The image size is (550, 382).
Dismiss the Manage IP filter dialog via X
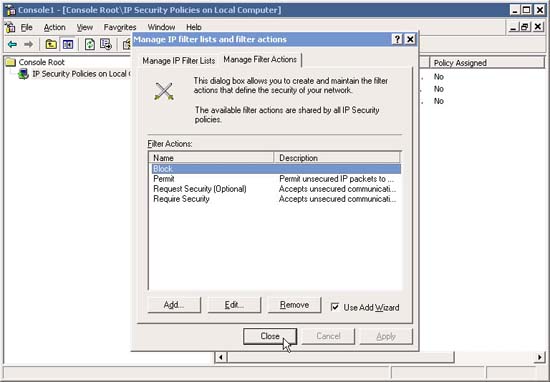point(410,39)
